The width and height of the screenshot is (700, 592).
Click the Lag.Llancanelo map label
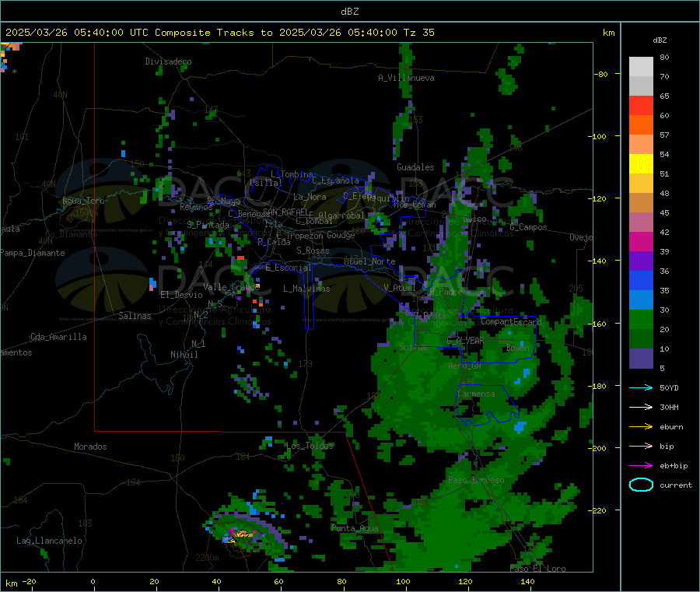[50, 541]
